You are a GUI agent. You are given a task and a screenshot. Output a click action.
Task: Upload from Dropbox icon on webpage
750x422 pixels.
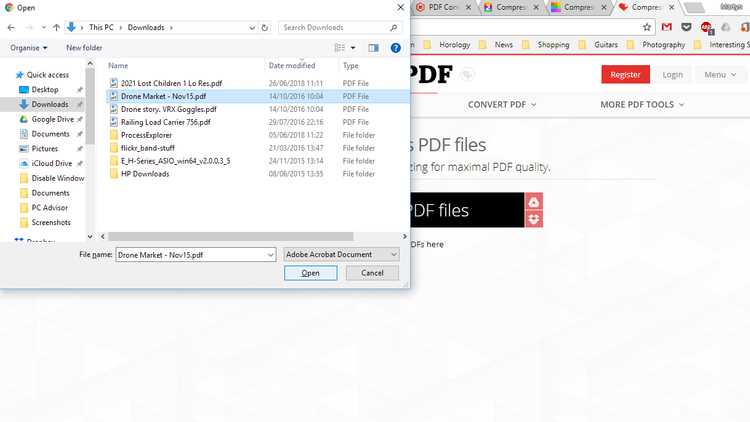534,219
